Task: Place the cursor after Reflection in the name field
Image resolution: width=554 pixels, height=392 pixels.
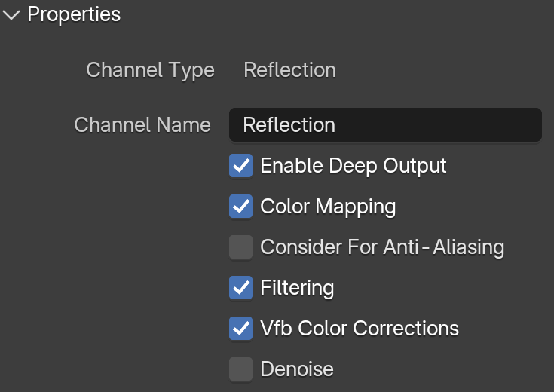Action: tap(336, 125)
